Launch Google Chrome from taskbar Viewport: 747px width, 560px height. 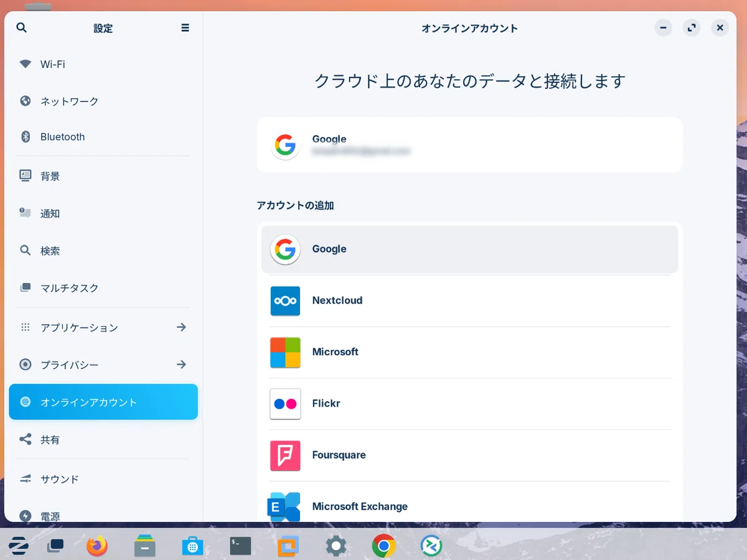pos(384,546)
